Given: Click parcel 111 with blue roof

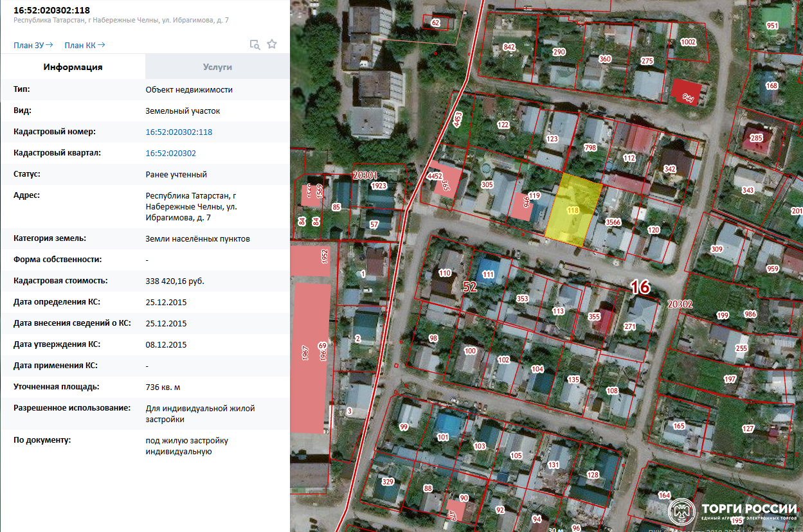Looking at the screenshot, I should click(488, 274).
